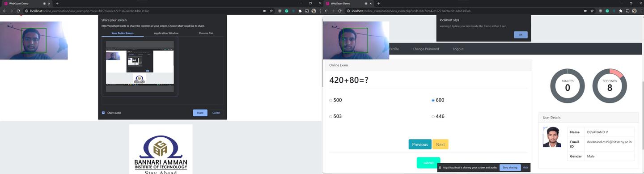The image size is (644, 174).
Task: Open media cast icon in left browser window
Action: [x=307, y=11]
